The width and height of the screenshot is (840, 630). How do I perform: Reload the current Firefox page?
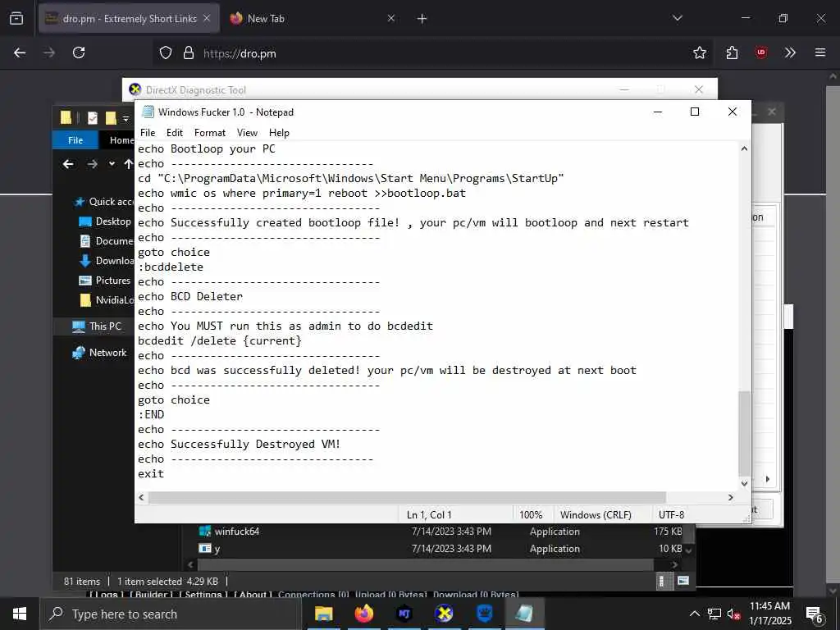point(79,52)
